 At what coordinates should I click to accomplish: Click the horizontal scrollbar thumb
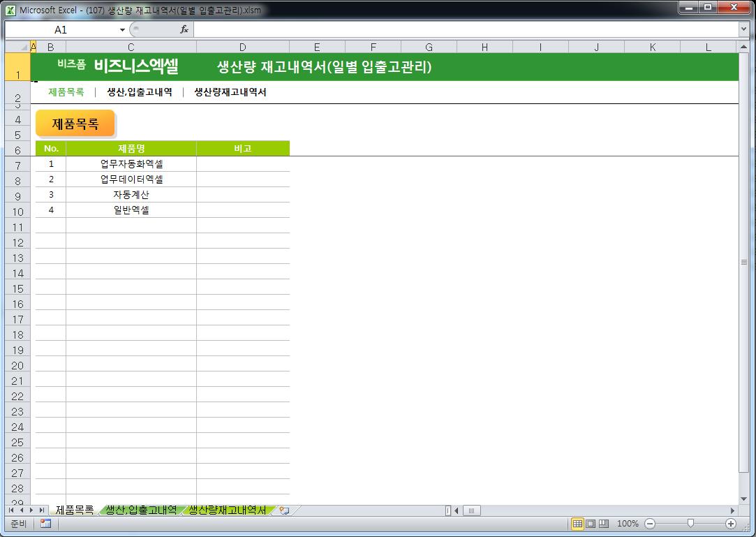tap(471, 510)
